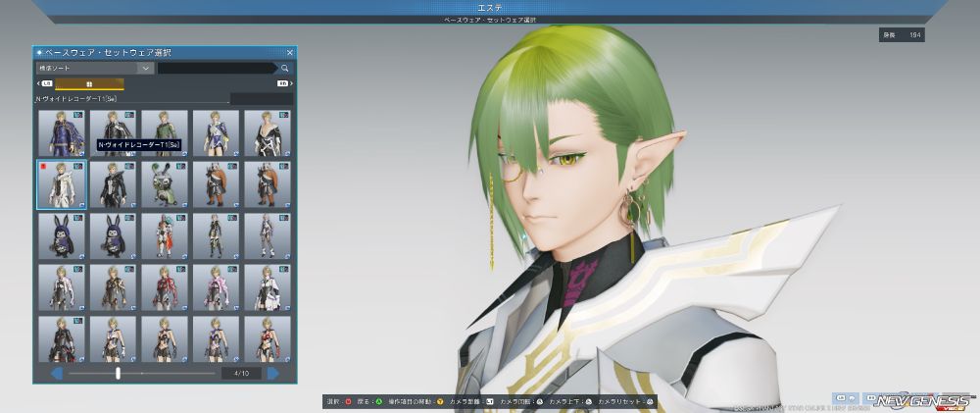The height and width of the screenshot is (413, 980).
Task: Focus the item search text field
Action: tap(217, 69)
